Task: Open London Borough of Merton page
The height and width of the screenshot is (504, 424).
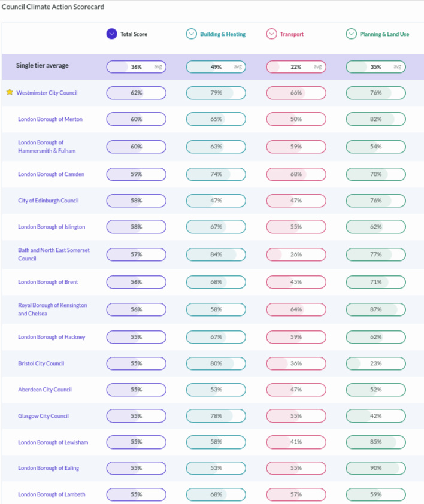Action: [x=50, y=119]
